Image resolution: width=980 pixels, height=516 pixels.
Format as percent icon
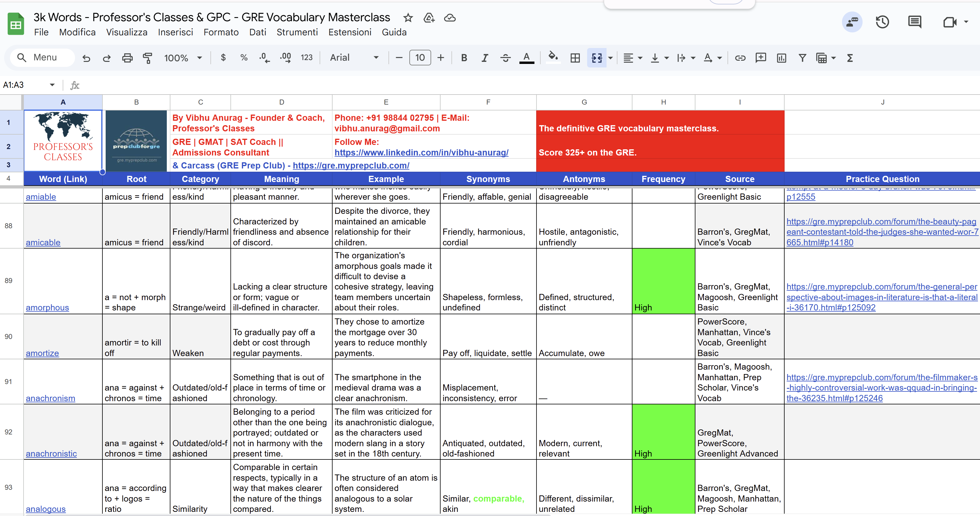244,58
